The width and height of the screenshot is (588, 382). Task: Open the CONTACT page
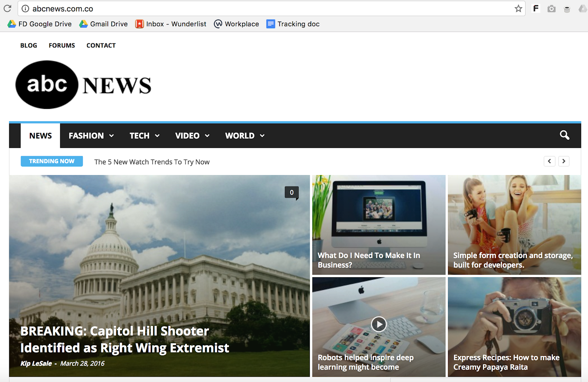click(x=101, y=45)
